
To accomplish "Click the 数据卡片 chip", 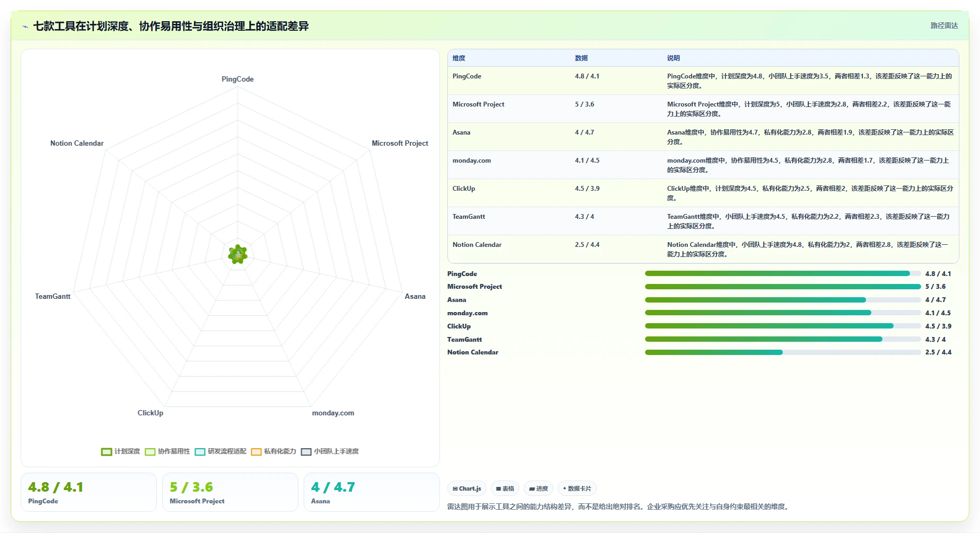I will [x=577, y=488].
